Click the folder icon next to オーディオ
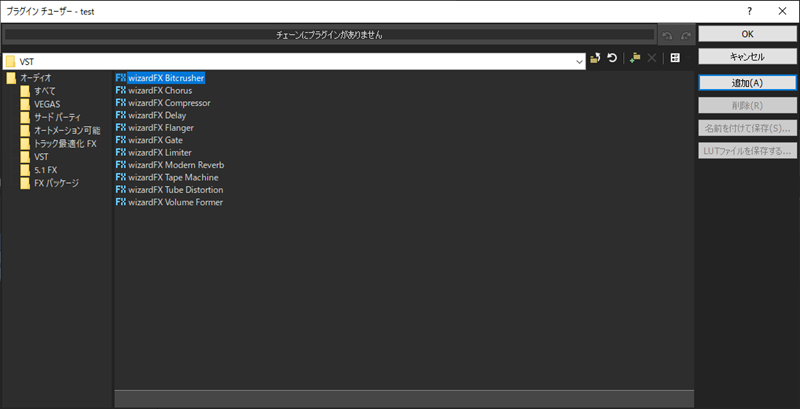This screenshot has height=409, width=800. [12, 78]
